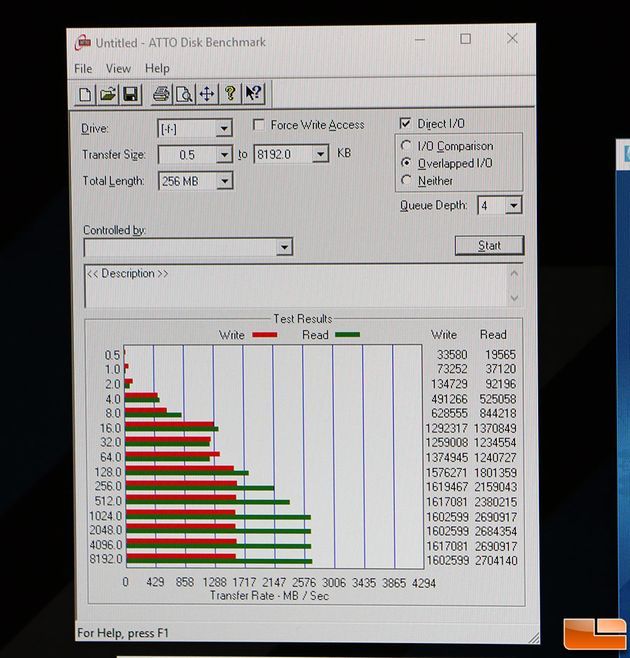Click the Description scrollbar down arrow
Image resolution: width=630 pixels, height=658 pixels.
(x=514, y=298)
